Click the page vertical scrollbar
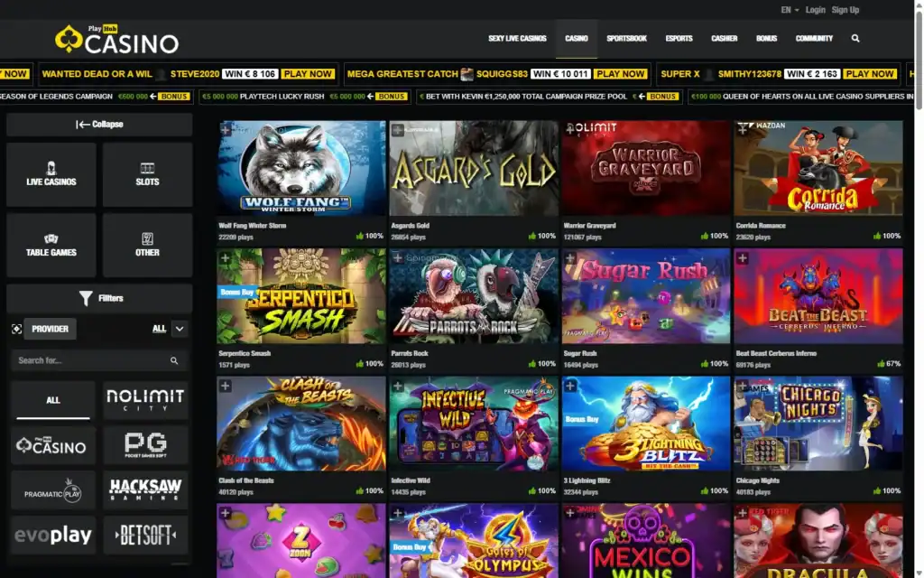This screenshot has width=924, height=578. click(919, 59)
